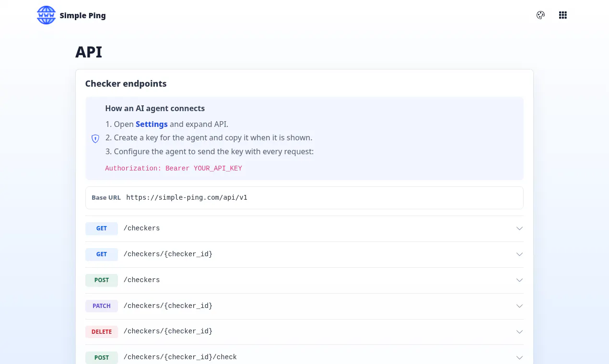Screen dimensions: 609x364
Task: Expand the DELETE /checkers/{checker_id} chevron
Action: (x=519, y=332)
